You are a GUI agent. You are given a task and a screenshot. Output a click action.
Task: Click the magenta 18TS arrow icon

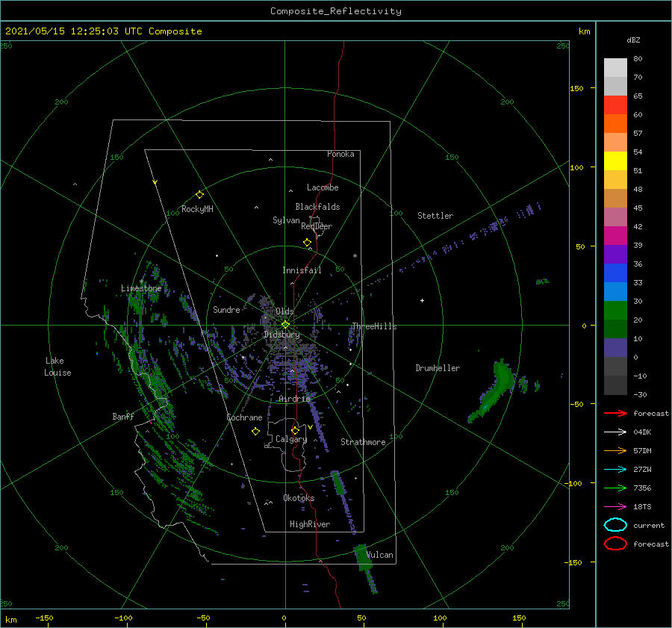pos(615,507)
